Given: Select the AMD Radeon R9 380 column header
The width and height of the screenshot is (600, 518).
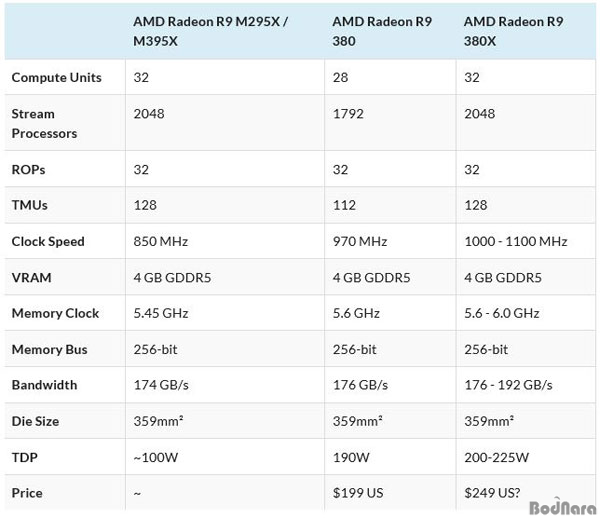Looking at the screenshot, I should (382, 31).
